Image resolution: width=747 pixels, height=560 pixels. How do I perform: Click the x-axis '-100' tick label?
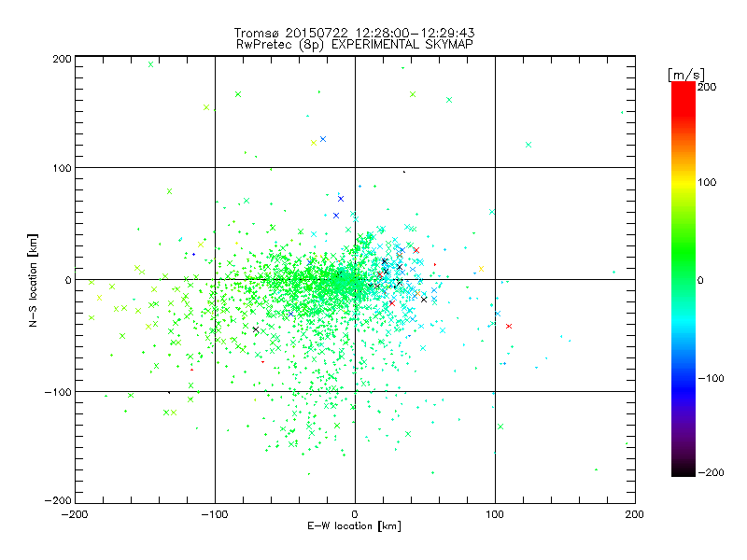coord(215,514)
